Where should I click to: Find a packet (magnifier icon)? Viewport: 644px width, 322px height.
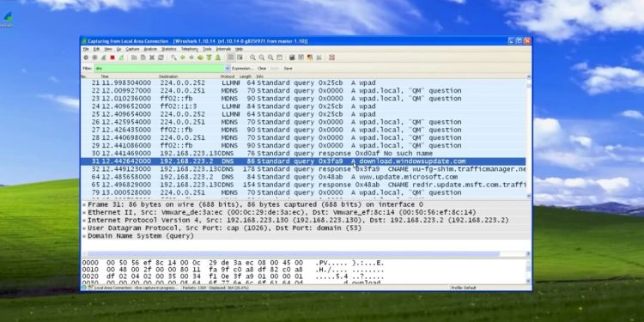pos(173,58)
